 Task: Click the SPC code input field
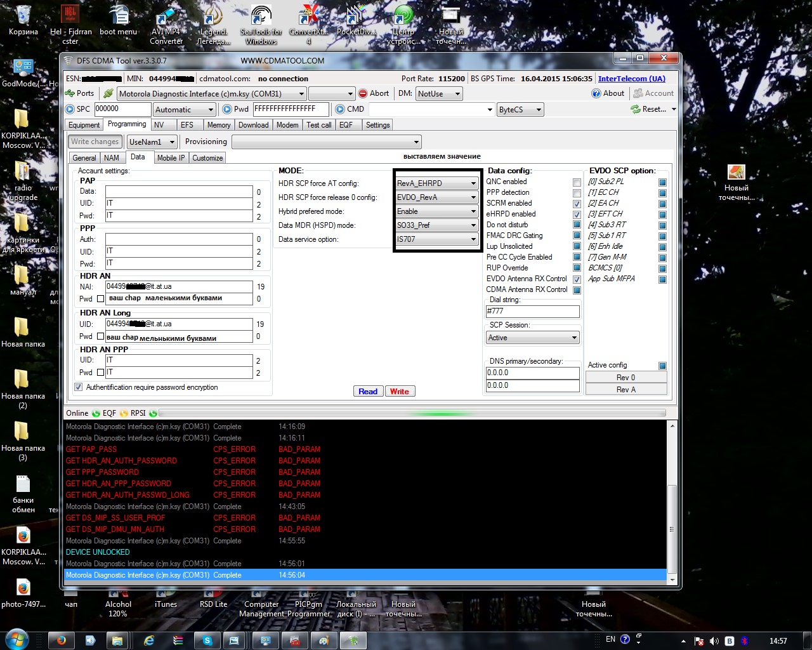tap(122, 109)
